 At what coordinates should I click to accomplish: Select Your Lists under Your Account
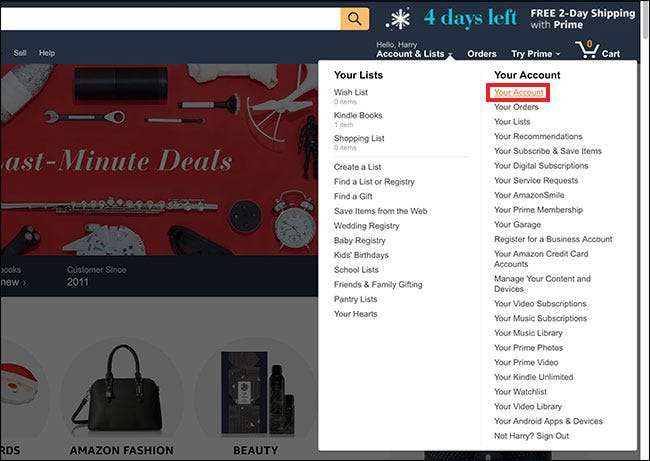pos(512,121)
